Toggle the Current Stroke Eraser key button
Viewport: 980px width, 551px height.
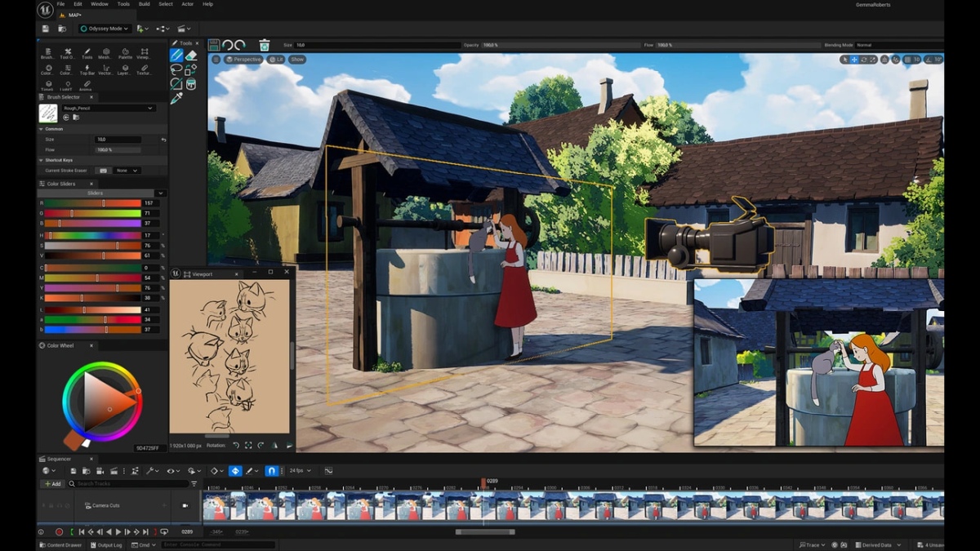pos(103,171)
